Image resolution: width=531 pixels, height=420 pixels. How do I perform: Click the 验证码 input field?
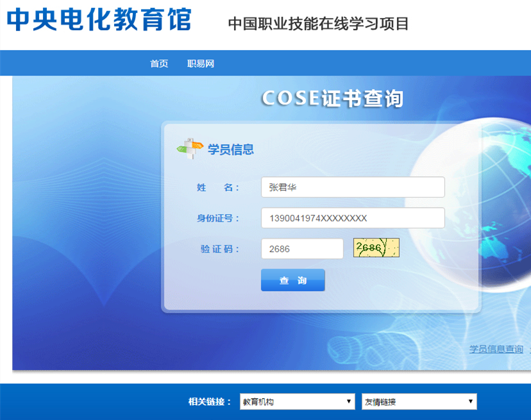(x=302, y=249)
